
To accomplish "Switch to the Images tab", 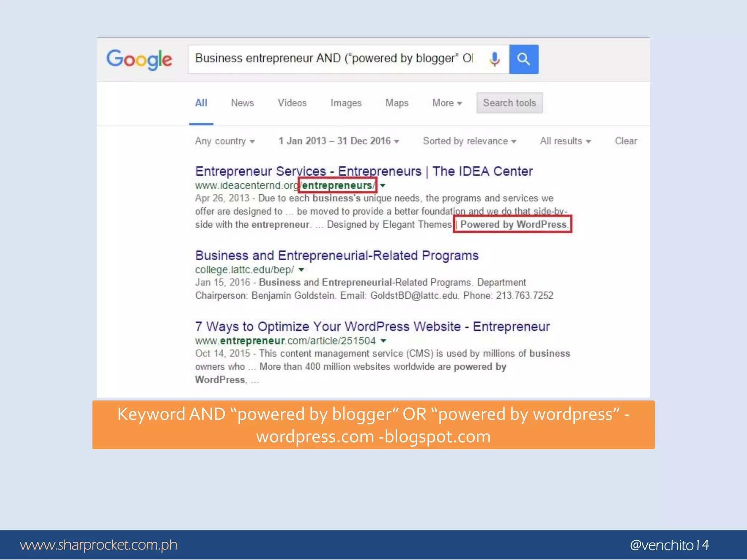I will tap(346, 103).
